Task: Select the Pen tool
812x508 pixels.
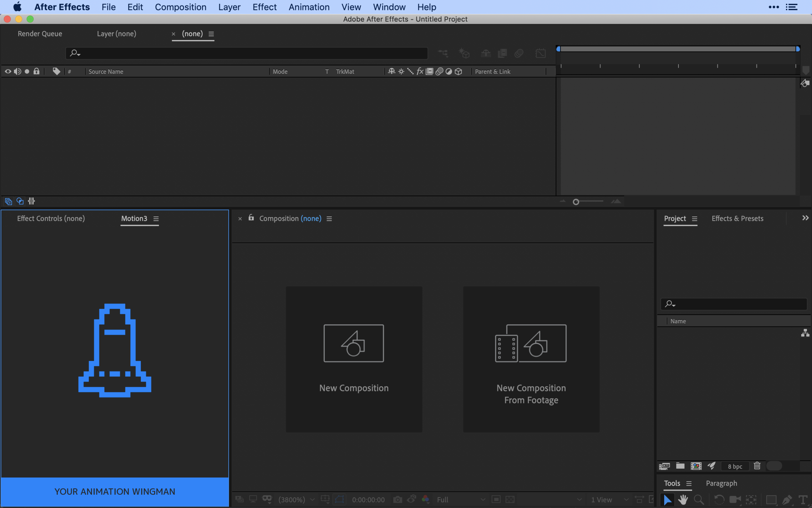Action: point(787,500)
